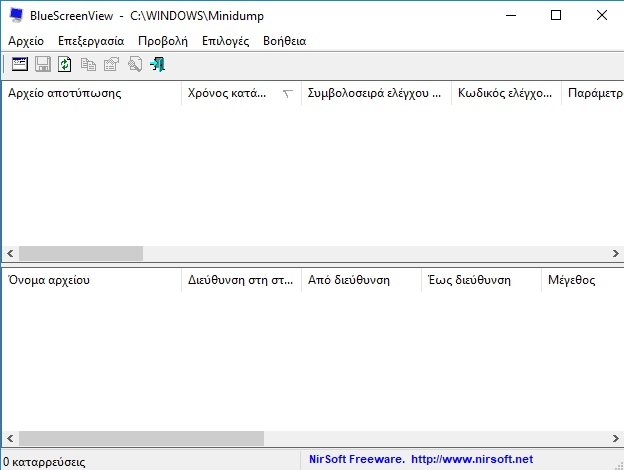Screen dimensions: 624x470
Task: Open the Επιλογές menu
Action: point(226,41)
